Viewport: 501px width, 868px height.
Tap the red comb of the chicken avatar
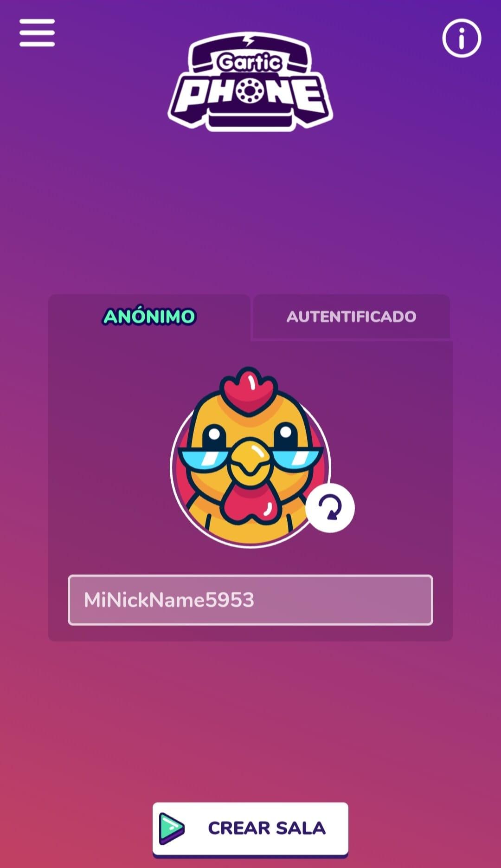tap(249, 389)
